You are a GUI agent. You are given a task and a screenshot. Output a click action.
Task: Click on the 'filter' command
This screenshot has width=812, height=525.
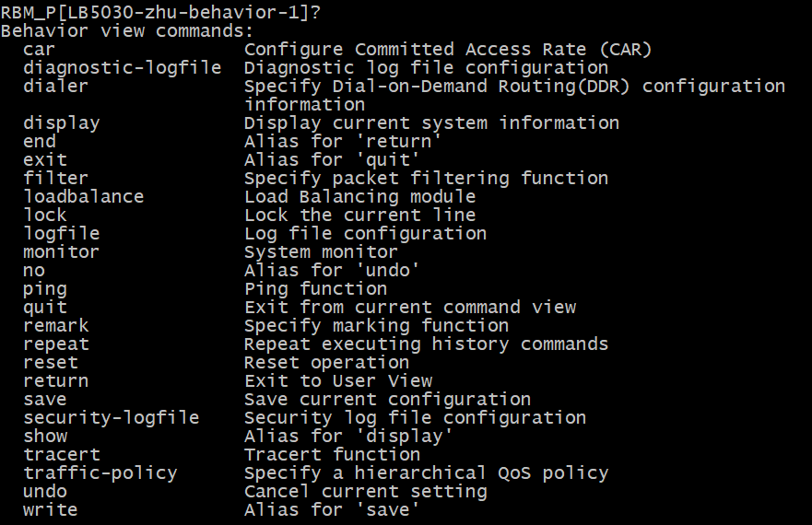coord(56,179)
